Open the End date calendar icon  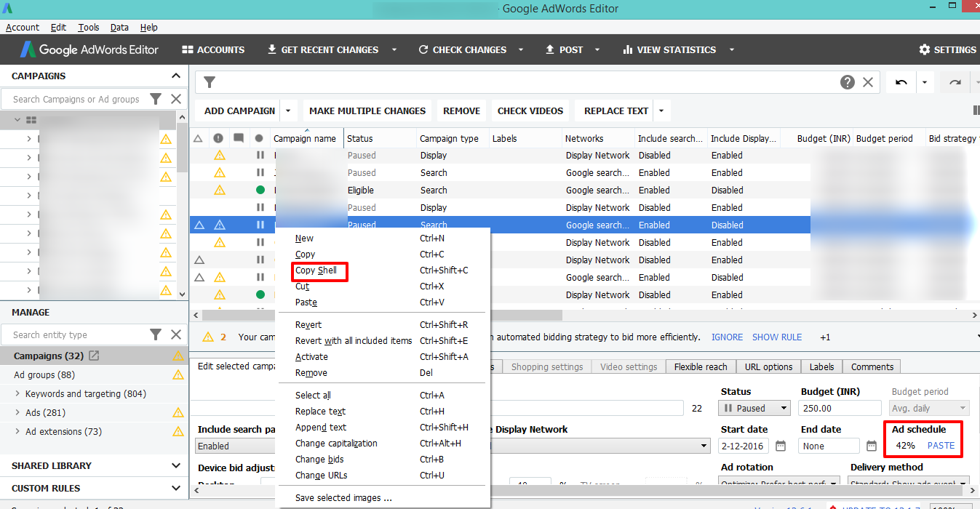point(872,446)
